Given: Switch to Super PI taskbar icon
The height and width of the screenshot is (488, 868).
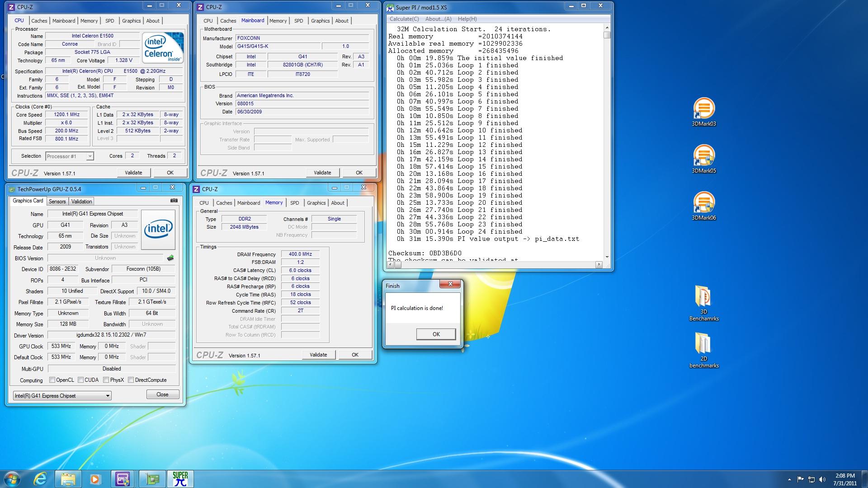Looking at the screenshot, I should 180,479.
